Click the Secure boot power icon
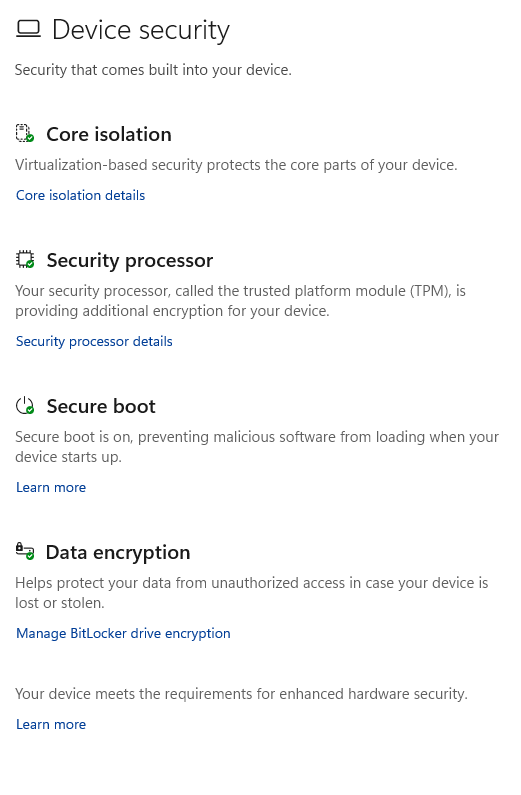This screenshot has width=521, height=795. coord(25,406)
